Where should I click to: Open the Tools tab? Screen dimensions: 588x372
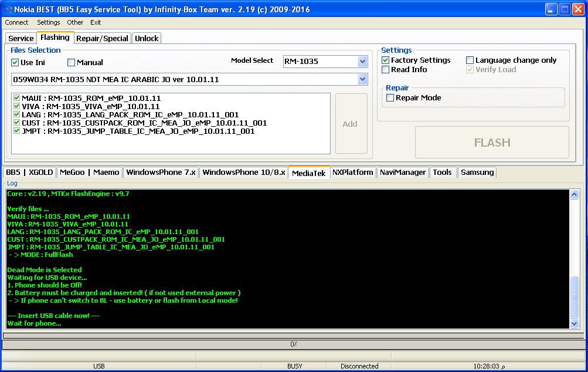pos(443,173)
